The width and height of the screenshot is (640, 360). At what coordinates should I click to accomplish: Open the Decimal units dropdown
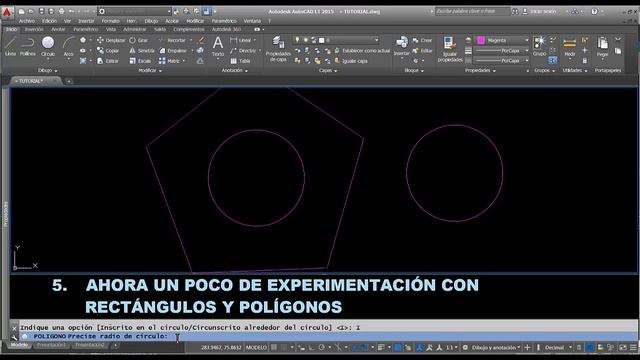[558, 348]
